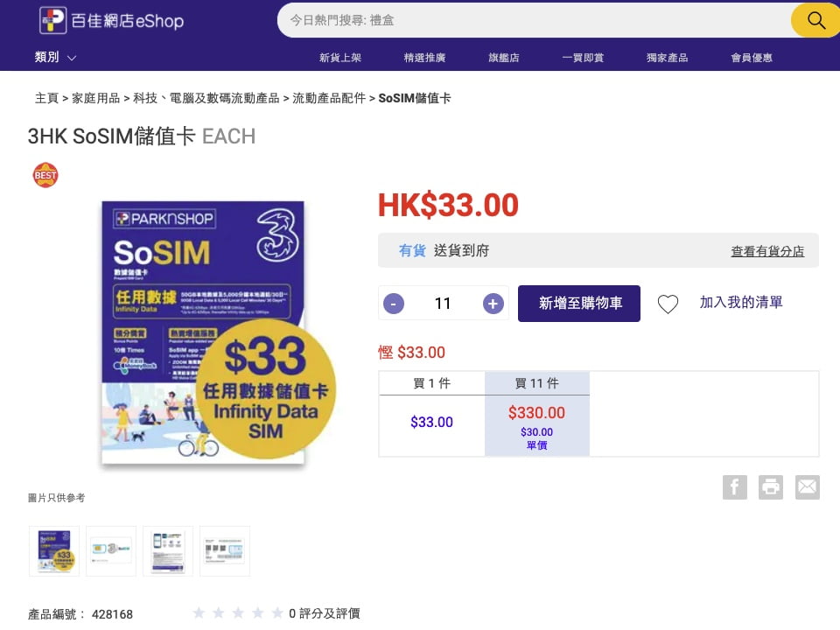Open the 新貨上架 menu item
The height and width of the screenshot is (630, 840).
click(339, 58)
